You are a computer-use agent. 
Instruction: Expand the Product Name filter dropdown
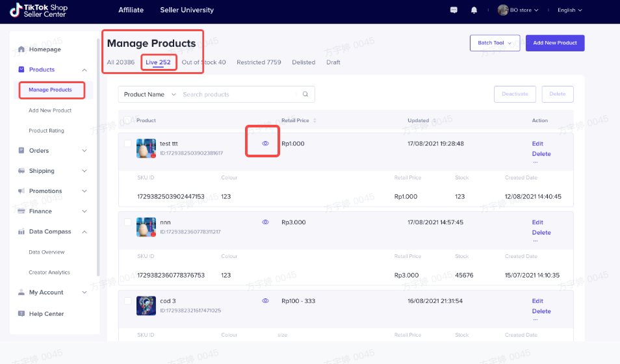coord(174,94)
